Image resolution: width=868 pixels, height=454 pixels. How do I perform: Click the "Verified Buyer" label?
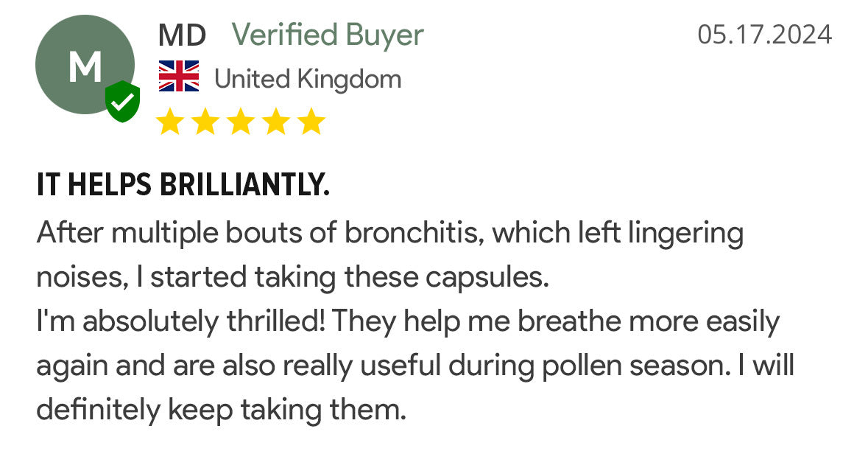point(328,35)
